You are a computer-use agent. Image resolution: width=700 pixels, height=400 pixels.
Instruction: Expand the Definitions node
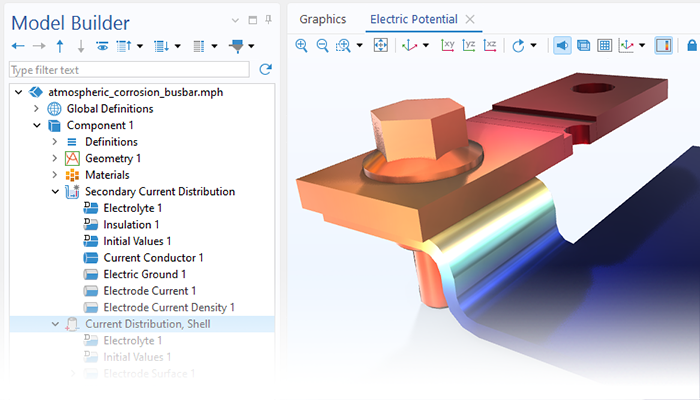pos(55,142)
